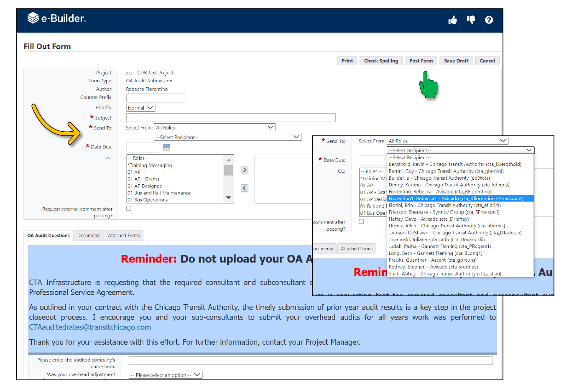Click the right arrow to add CC role

click(245, 170)
